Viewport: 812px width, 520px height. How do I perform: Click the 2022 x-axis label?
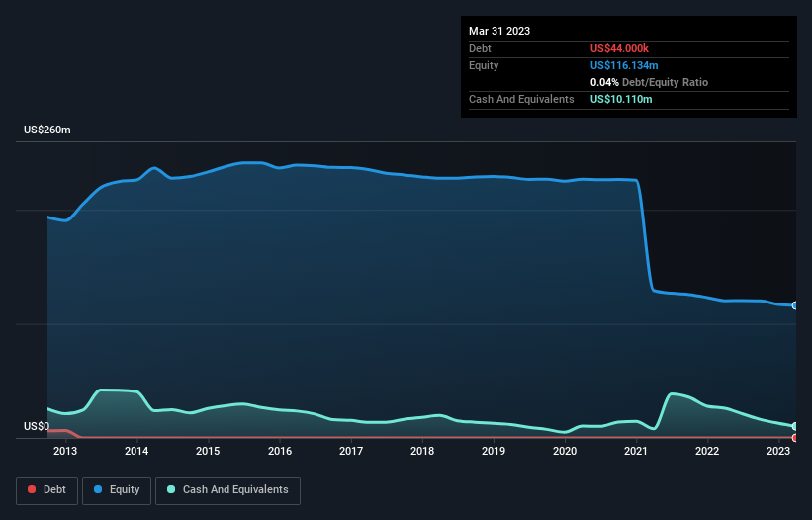tap(707, 451)
